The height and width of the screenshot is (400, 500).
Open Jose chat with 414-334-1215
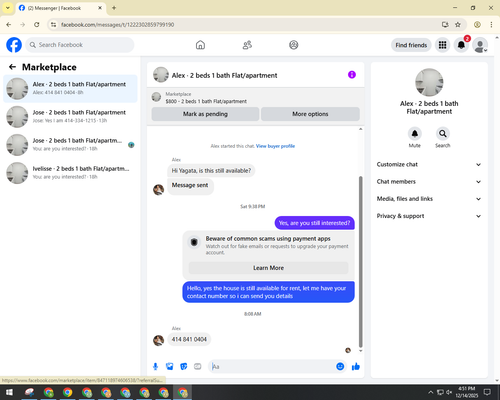(x=70, y=117)
